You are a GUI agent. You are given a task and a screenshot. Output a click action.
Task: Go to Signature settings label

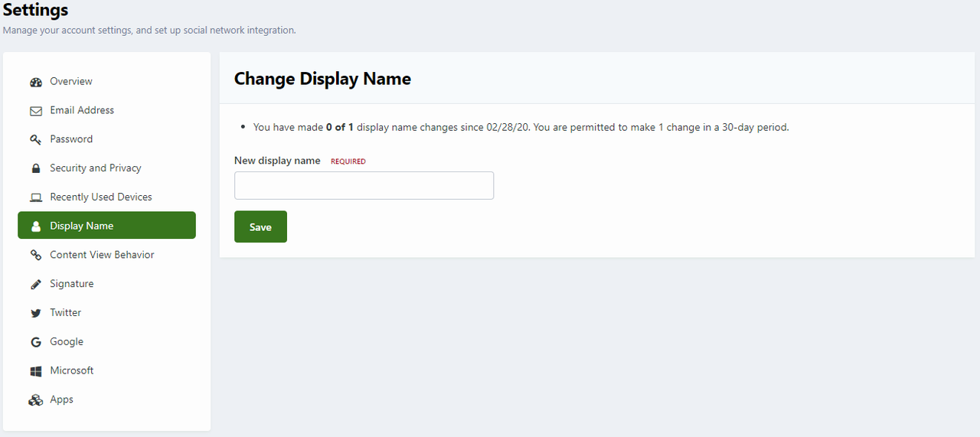click(72, 284)
